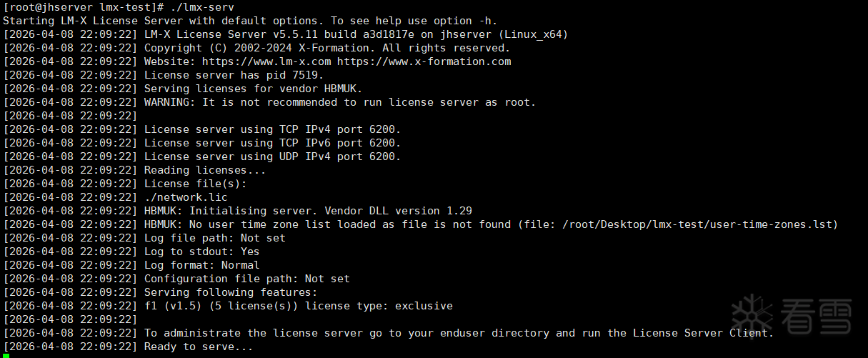The width and height of the screenshot is (868, 358).
Task: Click "Configuration file path: Not set" line
Action: [247, 279]
